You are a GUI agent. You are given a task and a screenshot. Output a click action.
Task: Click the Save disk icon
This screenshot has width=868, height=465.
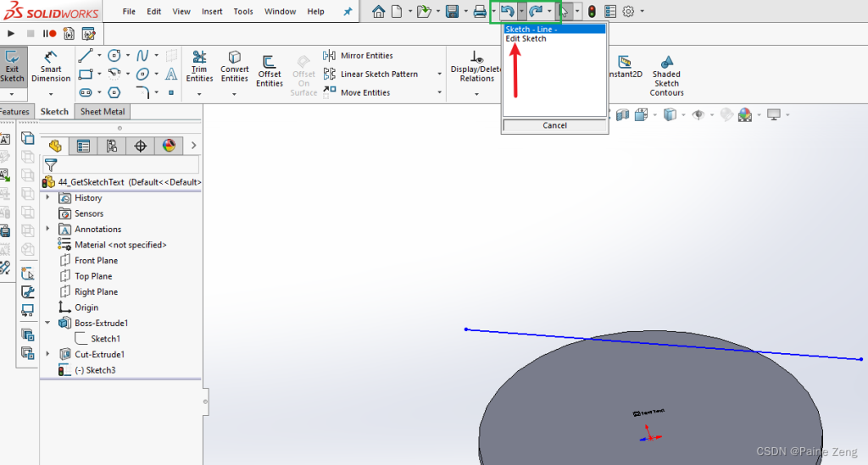(x=453, y=11)
